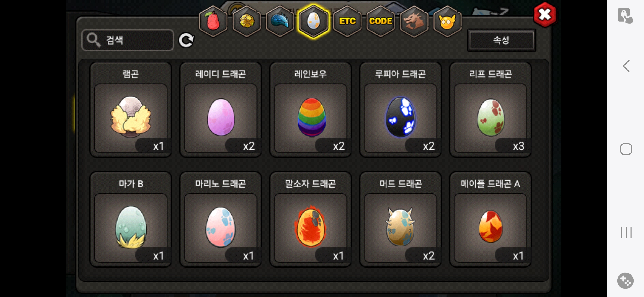Image resolution: width=644 pixels, height=297 pixels.
Task: Click the refresh arrow next to search
Action: click(186, 40)
